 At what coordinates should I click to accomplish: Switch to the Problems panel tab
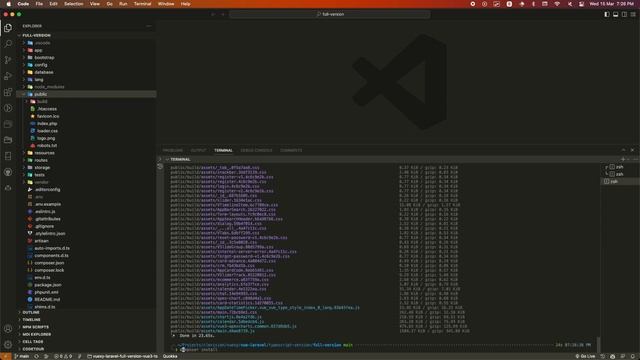(x=173, y=150)
